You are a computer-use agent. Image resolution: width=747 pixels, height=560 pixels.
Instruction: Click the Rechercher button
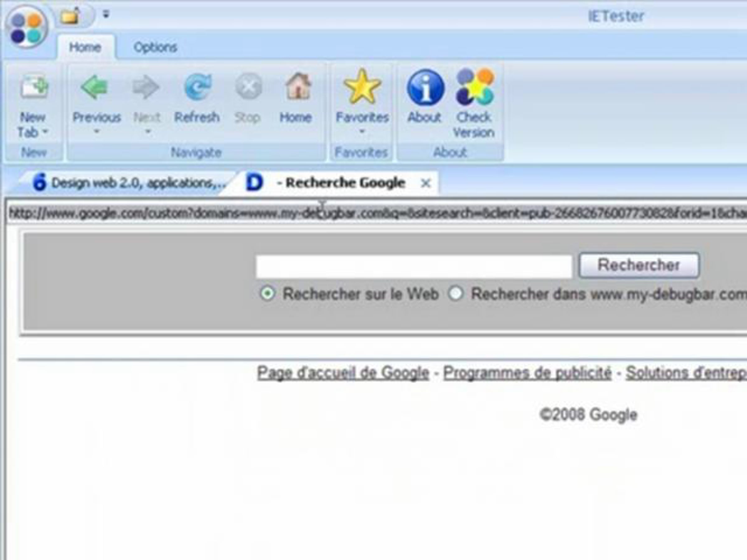[x=639, y=265]
